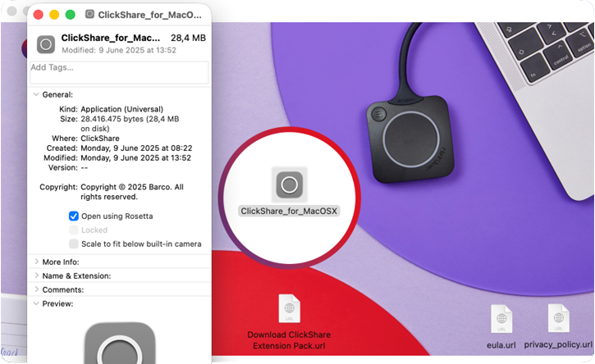Expand the More Info section
This screenshot has height=364, width=595.
coord(36,262)
